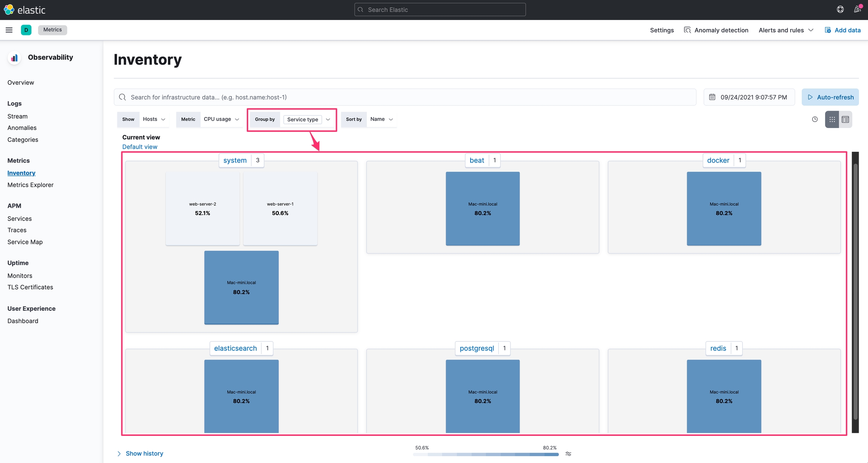Image resolution: width=868 pixels, height=463 pixels.
Task: Open APM Services
Action: click(x=20, y=219)
